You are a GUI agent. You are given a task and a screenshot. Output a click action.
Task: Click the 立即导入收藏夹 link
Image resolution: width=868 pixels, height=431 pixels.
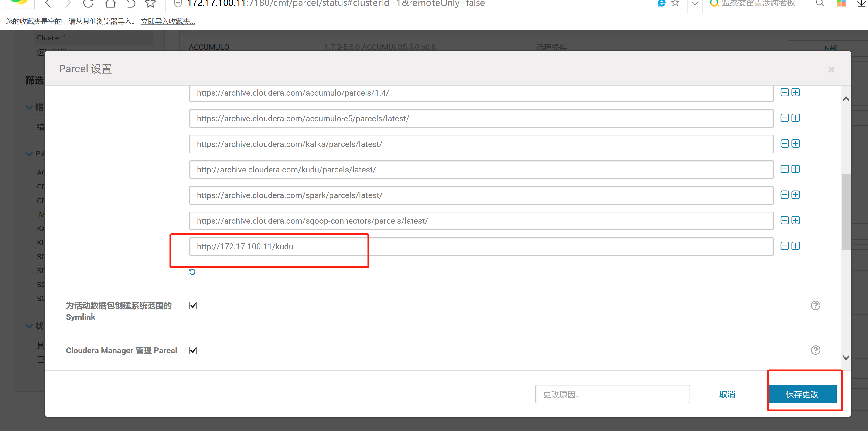pos(168,22)
